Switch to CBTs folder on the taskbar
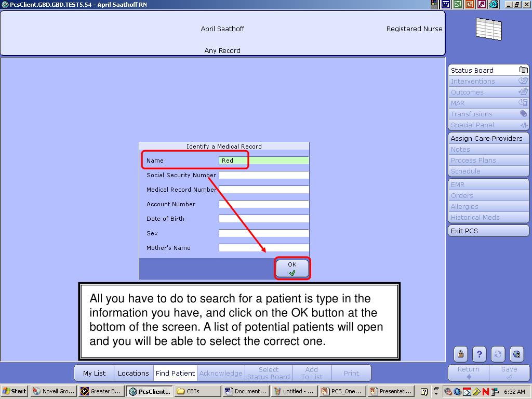Image resolution: width=532 pixels, height=399 pixels. point(197,391)
